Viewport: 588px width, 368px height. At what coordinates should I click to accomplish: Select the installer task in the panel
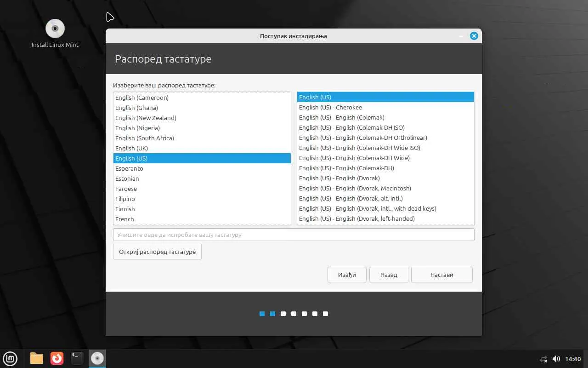point(97,358)
